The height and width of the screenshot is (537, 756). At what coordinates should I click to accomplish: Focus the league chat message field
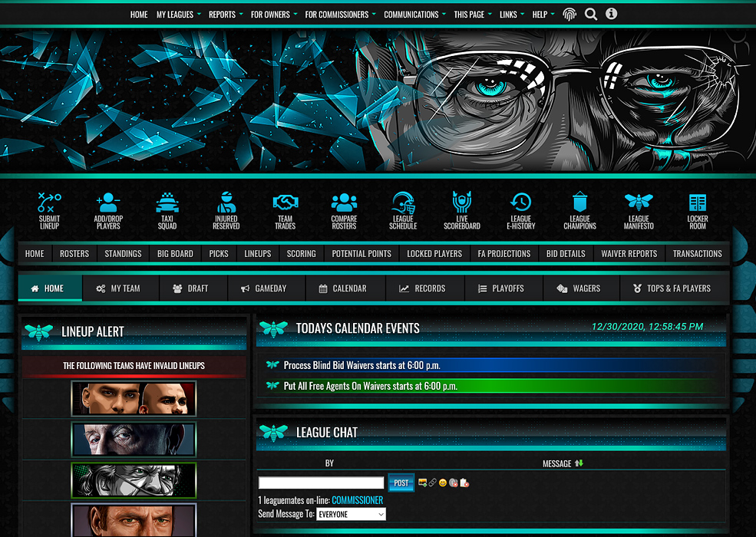point(321,483)
